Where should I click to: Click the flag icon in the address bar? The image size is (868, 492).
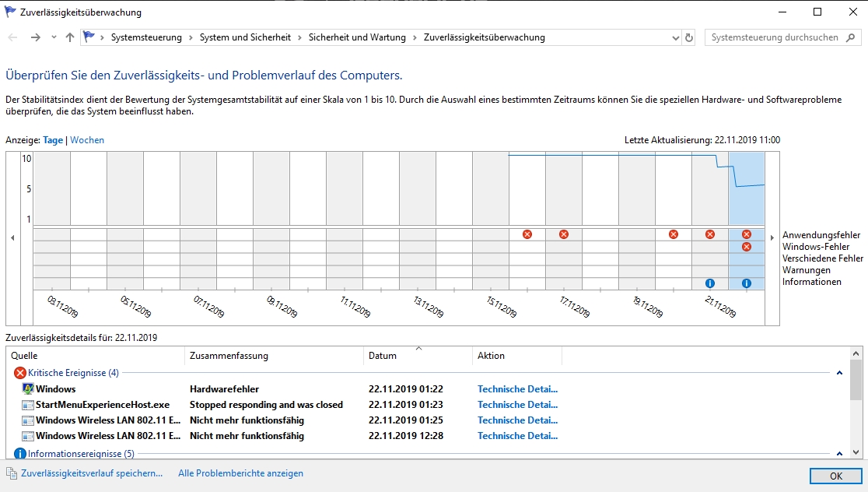pyautogui.click(x=89, y=37)
